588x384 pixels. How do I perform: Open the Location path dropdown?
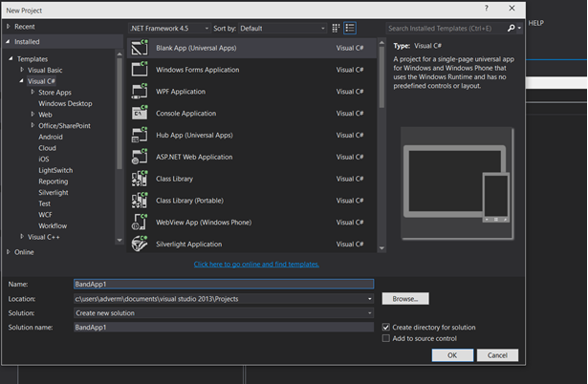370,299
